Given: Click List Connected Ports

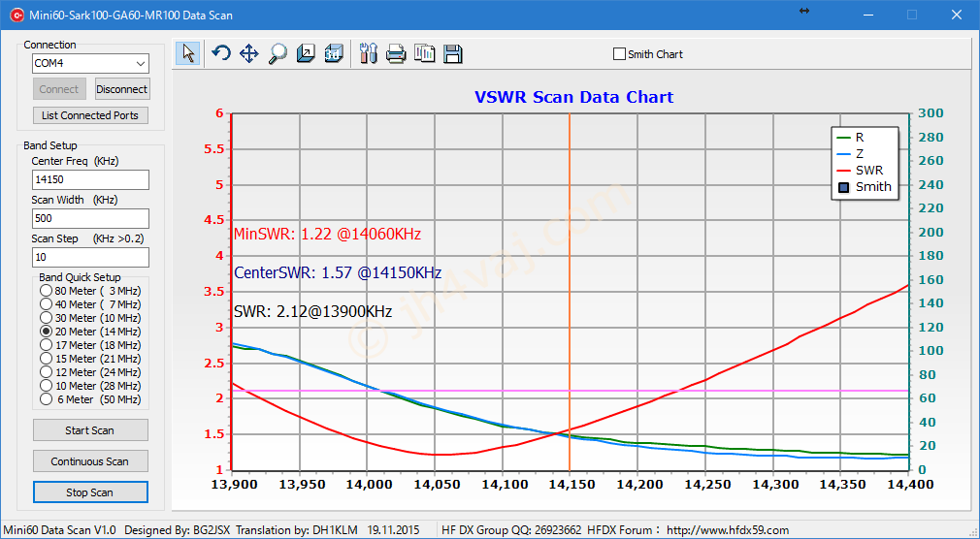Looking at the screenshot, I should [90, 115].
